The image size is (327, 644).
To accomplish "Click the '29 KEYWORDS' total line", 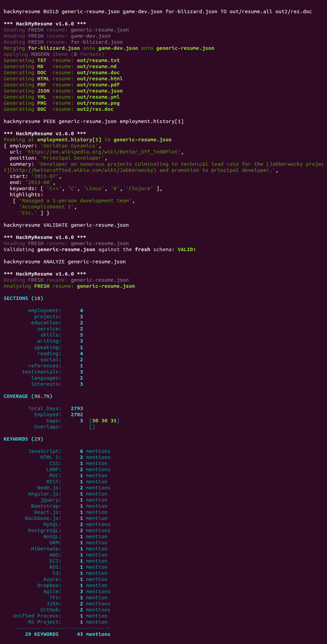I will (42, 634).
